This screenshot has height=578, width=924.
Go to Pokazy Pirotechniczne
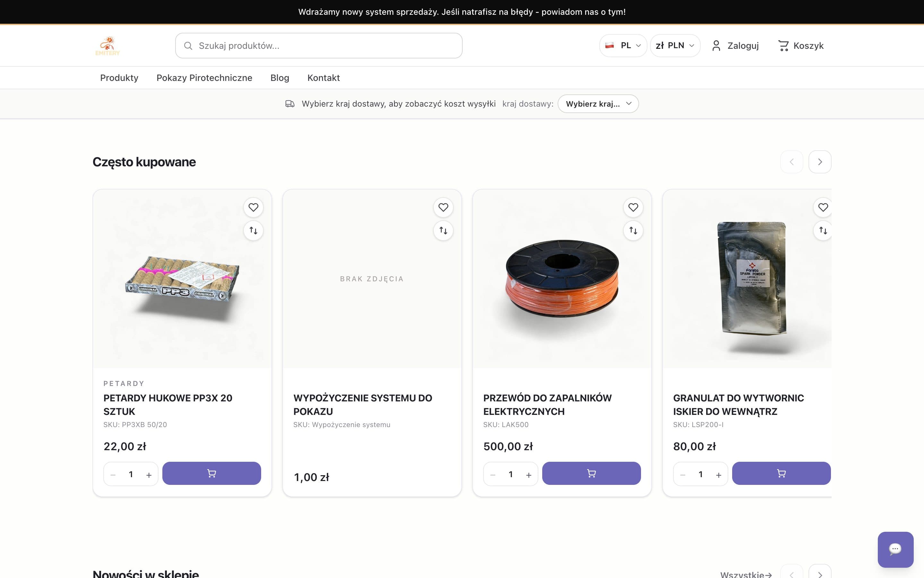click(204, 78)
